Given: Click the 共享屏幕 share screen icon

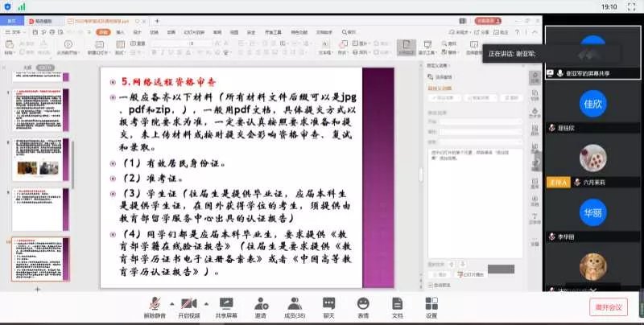Looking at the screenshot, I should [226, 303].
